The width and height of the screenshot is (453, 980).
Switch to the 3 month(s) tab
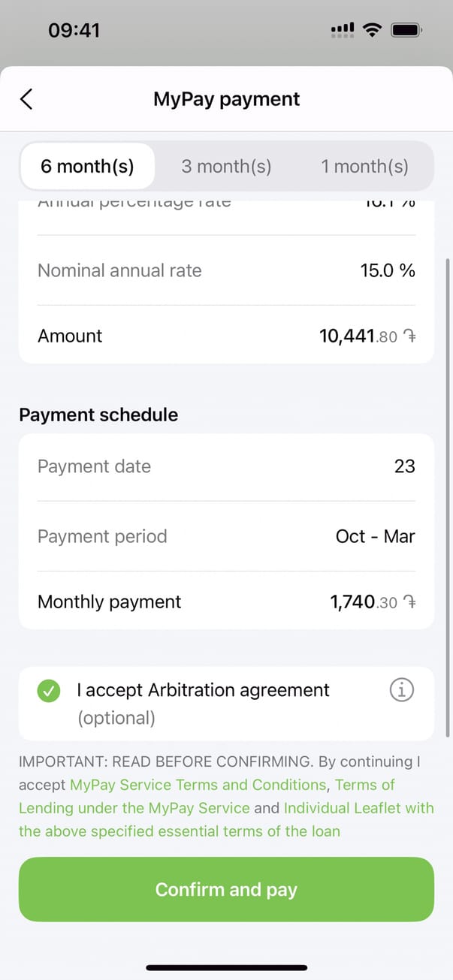click(x=226, y=166)
